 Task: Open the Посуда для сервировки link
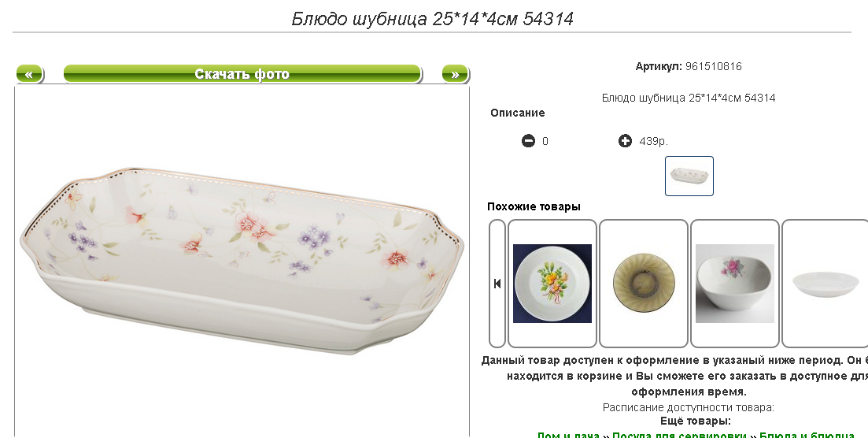click(x=679, y=436)
